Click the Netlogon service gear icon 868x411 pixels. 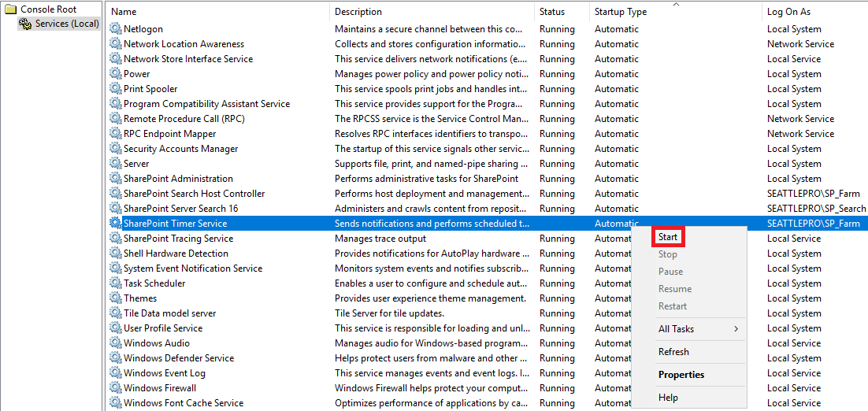coord(116,29)
